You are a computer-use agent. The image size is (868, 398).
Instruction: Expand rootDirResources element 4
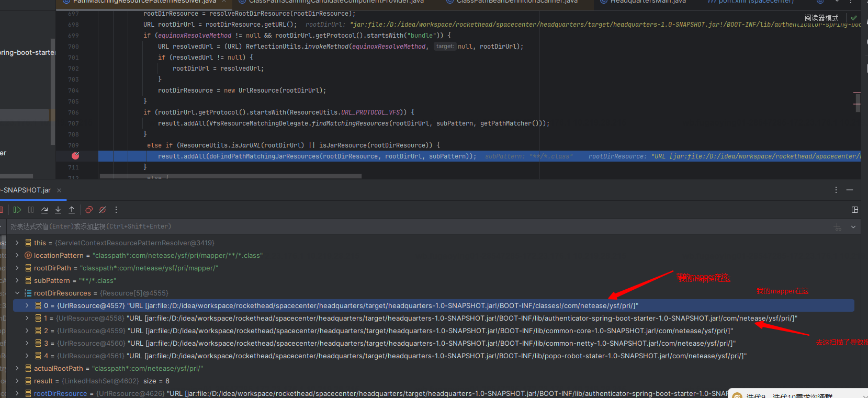click(27, 356)
